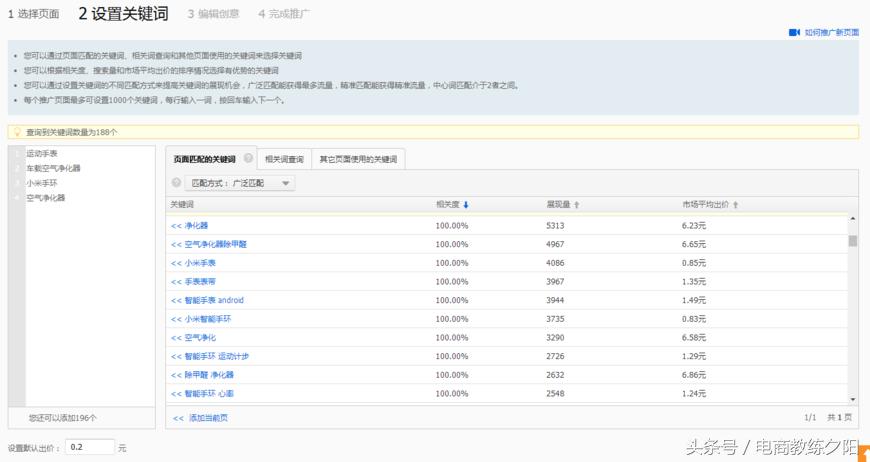Sort by 相关度 using its down arrow
Viewport: 870px width, 462px height.
[466, 205]
